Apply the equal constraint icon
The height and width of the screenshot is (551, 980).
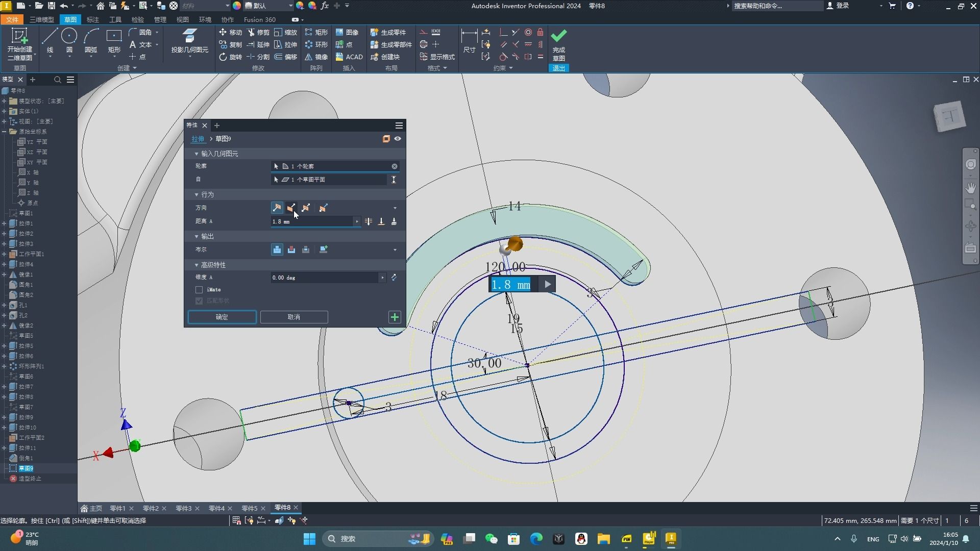coord(540,57)
